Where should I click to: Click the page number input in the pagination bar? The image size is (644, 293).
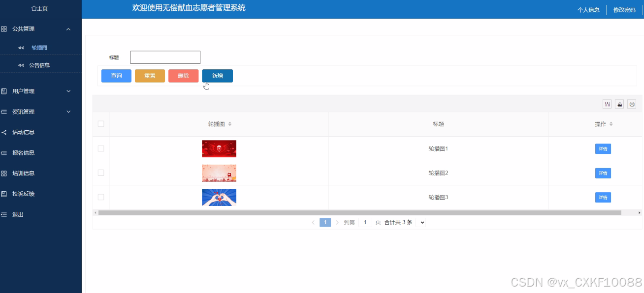tap(365, 222)
